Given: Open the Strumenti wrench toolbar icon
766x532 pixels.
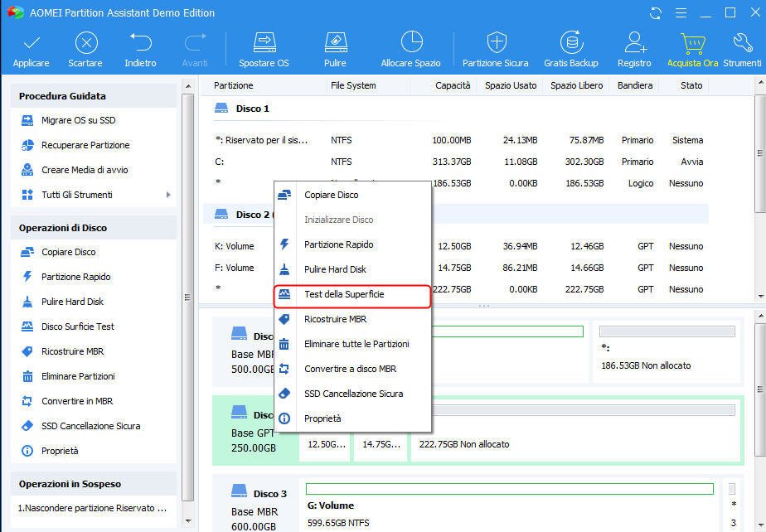Looking at the screenshot, I should point(743,43).
